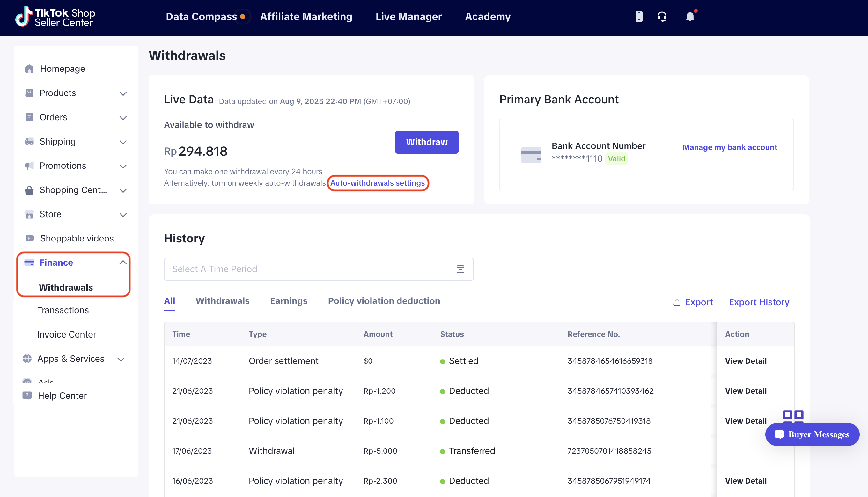Expand the Promotions sidebar menu

click(x=123, y=166)
